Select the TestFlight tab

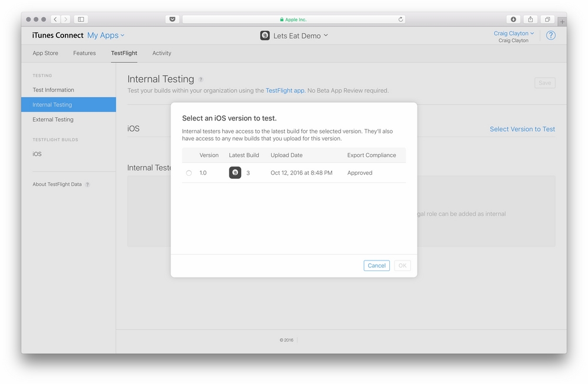[124, 54]
